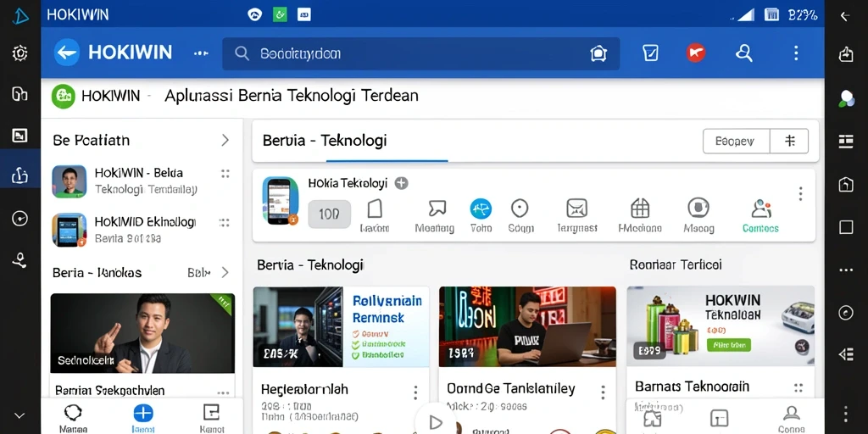Open the Rellyvsniain Rermnsk video thumbnail

[x=341, y=326]
